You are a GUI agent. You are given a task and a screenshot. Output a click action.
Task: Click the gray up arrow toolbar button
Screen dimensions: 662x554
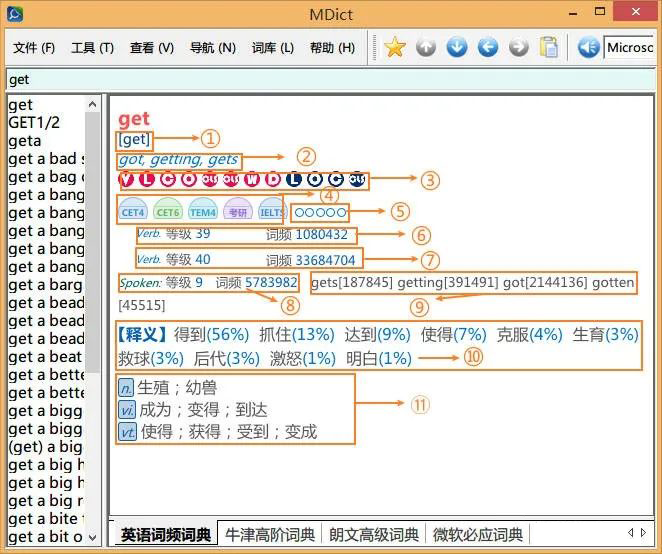(x=426, y=47)
